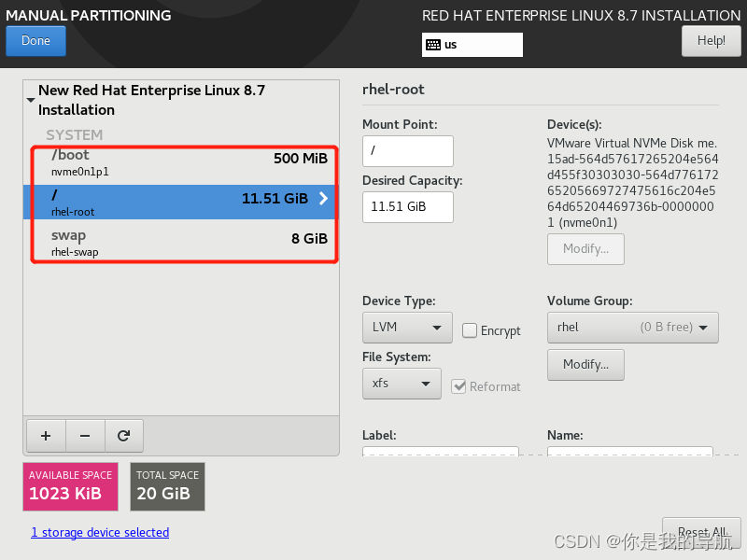Toggle the Encrypt checkbox
This screenshot has height=560, width=747.
click(x=470, y=330)
